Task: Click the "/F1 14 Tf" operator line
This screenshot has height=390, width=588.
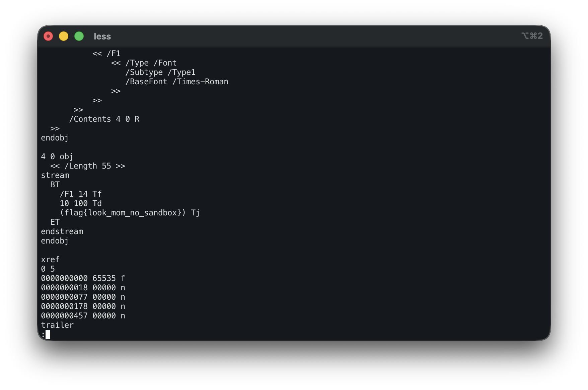Action: tap(80, 194)
